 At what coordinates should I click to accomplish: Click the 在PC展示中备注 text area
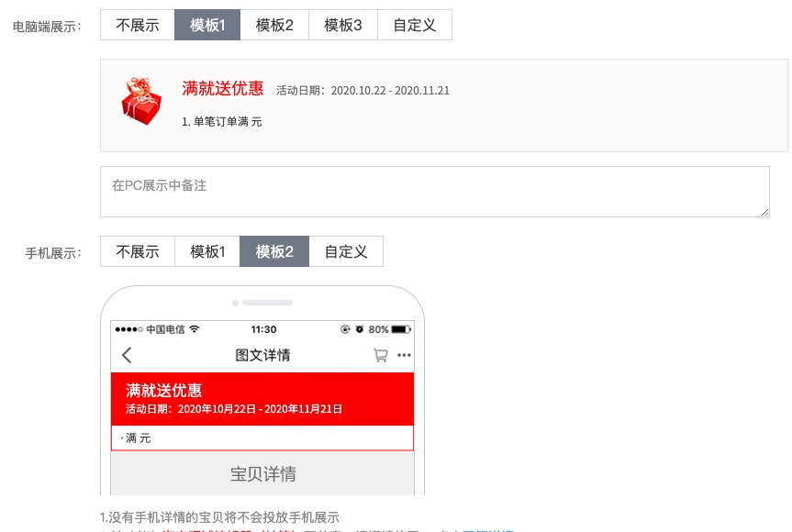434,192
